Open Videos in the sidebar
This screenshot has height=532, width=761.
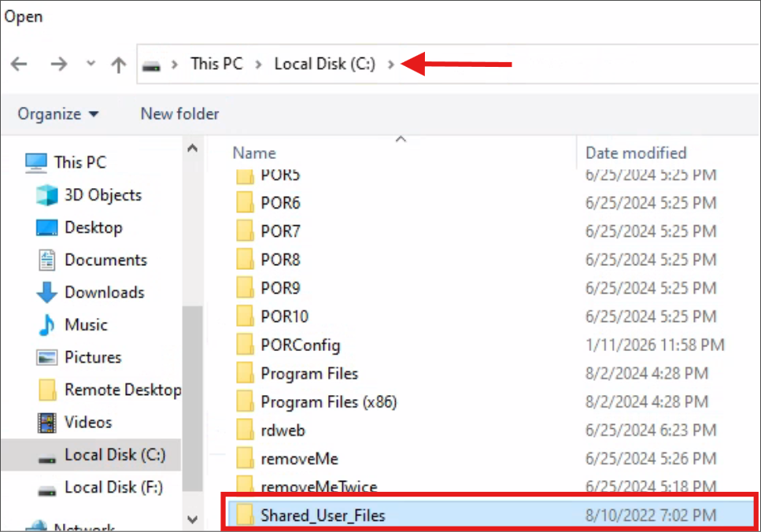coord(88,422)
